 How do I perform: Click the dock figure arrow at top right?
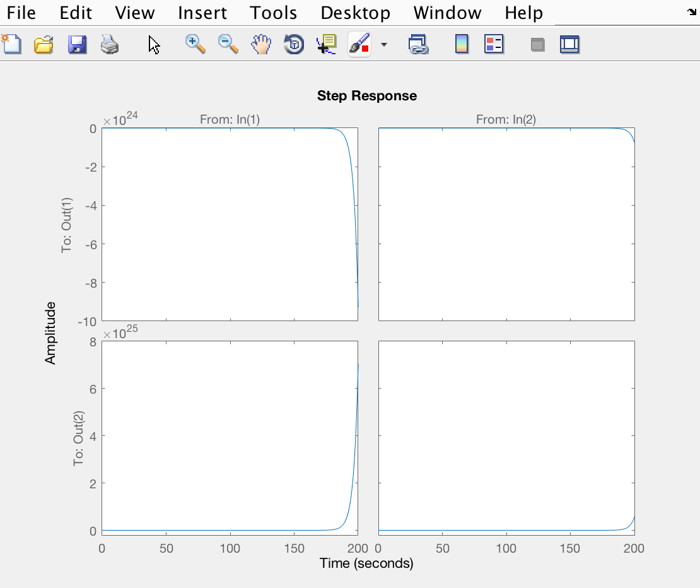(692, 11)
